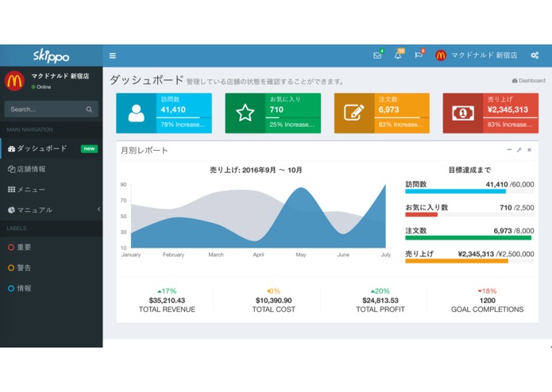The image size is (552, 392).
Task: Click the TOTAL PROFIT figure $24,813.53
Action: (380, 301)
